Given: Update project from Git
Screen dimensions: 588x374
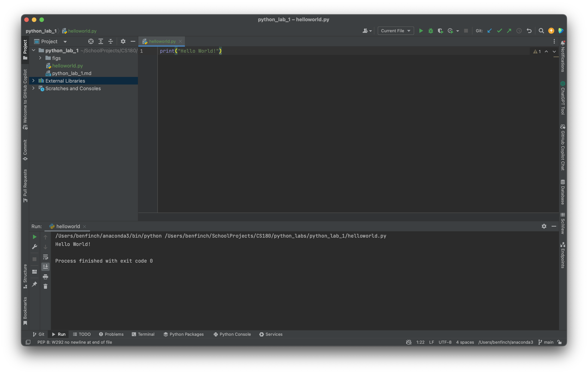Looking at the screenshot, I should tap(489, 31).
